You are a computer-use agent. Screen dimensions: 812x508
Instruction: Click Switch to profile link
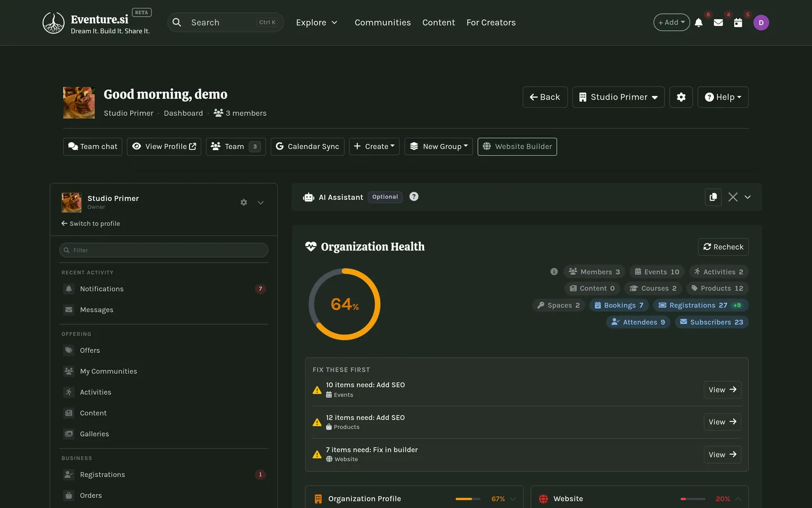point(91,224)
